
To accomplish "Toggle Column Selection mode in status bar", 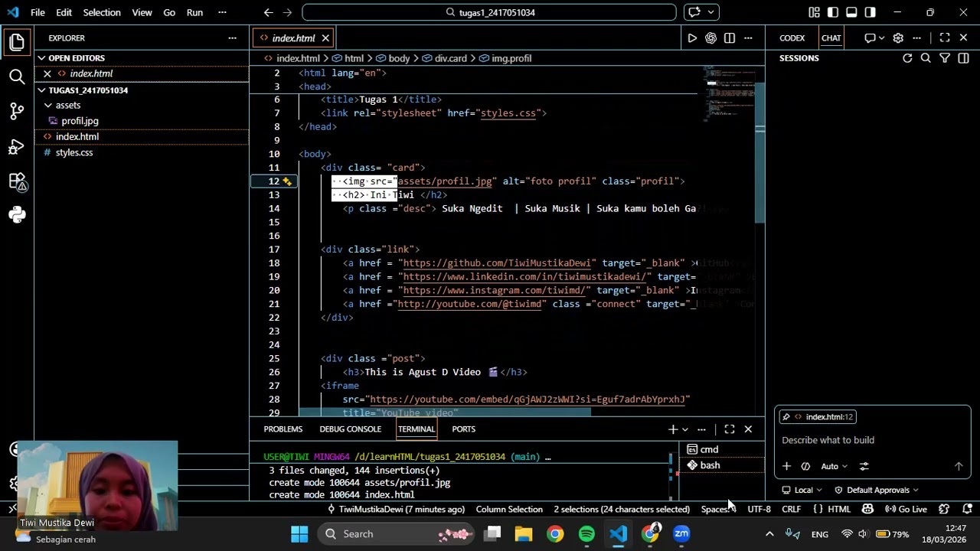I will (509, 509).
